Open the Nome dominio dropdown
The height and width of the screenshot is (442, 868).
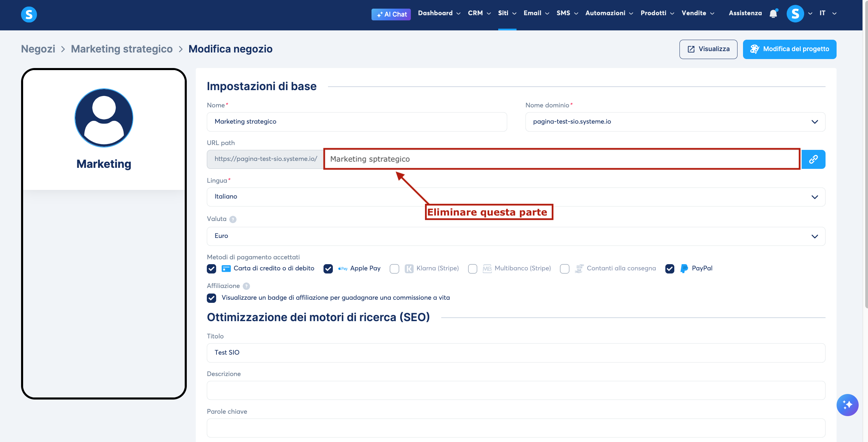[x=675, y=122]
